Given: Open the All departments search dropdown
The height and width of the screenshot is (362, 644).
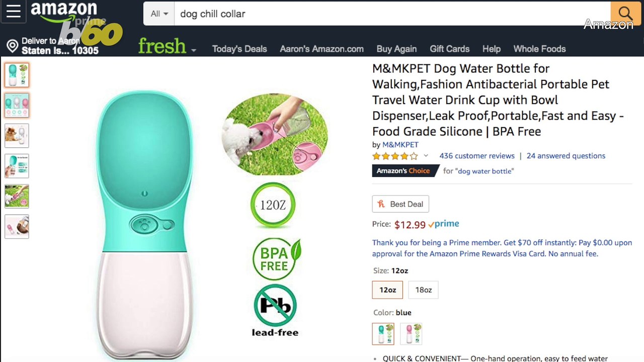Looking at the screenshot, I should point(159,14).
